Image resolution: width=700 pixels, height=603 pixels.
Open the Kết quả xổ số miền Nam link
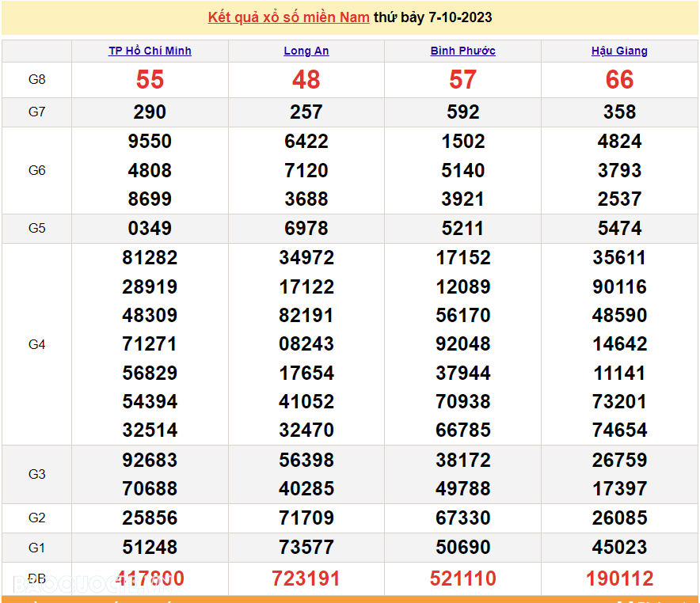[x=288, y=17]
